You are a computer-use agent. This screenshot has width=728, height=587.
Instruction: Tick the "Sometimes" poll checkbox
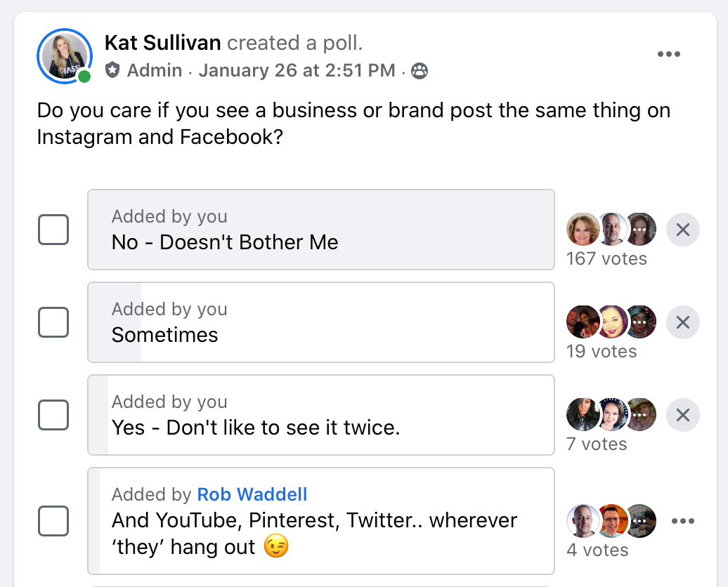53,322
